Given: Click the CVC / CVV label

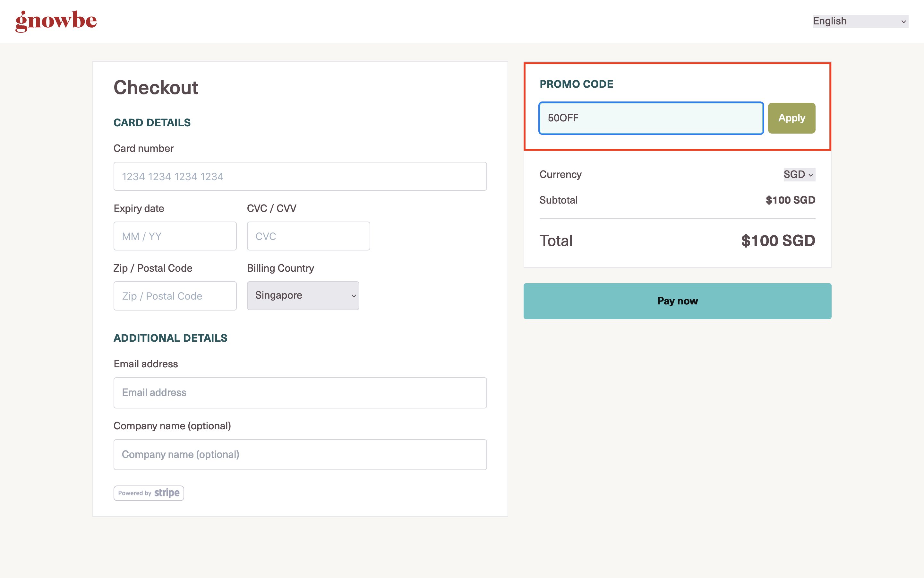Looking at the screenshot, I should [x=271, y=208].
